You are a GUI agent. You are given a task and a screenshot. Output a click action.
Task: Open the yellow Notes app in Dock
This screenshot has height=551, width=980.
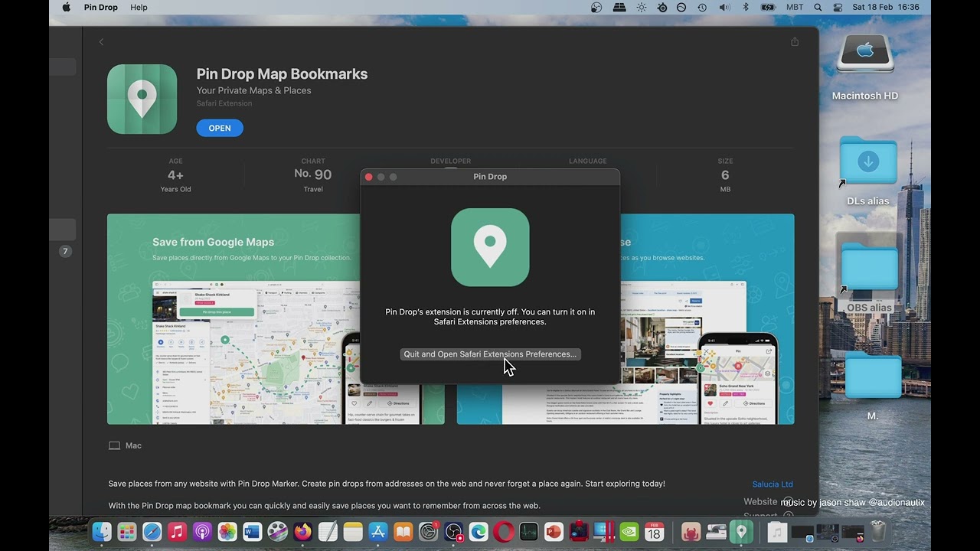tap(353, 532)
